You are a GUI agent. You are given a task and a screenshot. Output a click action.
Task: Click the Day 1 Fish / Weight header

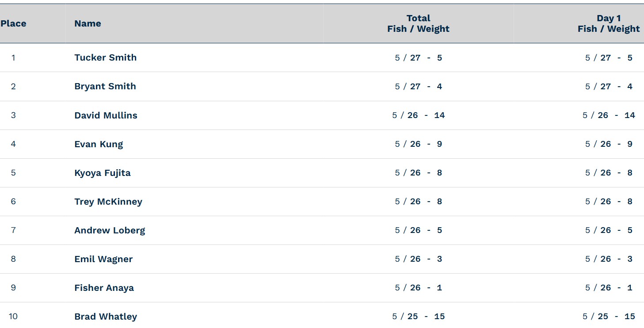coord(609,23)
